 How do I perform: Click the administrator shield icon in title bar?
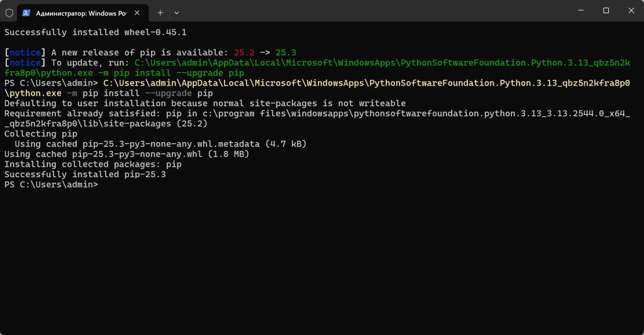[9, 12]
